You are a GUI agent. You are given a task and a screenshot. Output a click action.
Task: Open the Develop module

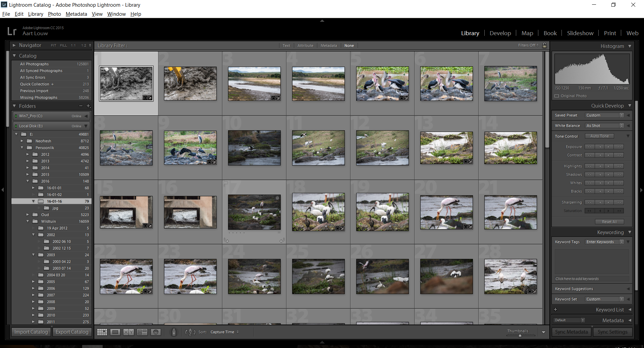pos(500,33)
